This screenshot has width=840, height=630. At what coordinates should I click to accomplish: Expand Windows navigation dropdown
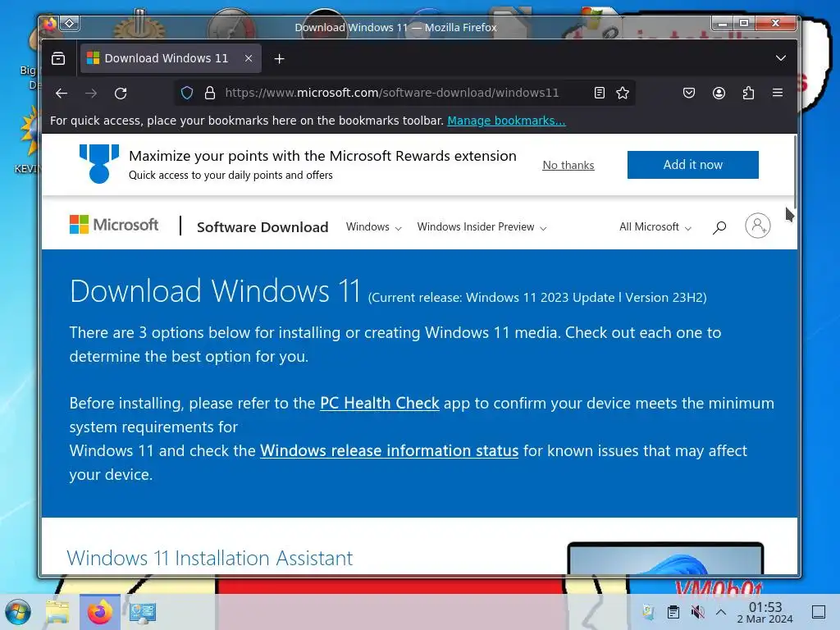[373, 227]
